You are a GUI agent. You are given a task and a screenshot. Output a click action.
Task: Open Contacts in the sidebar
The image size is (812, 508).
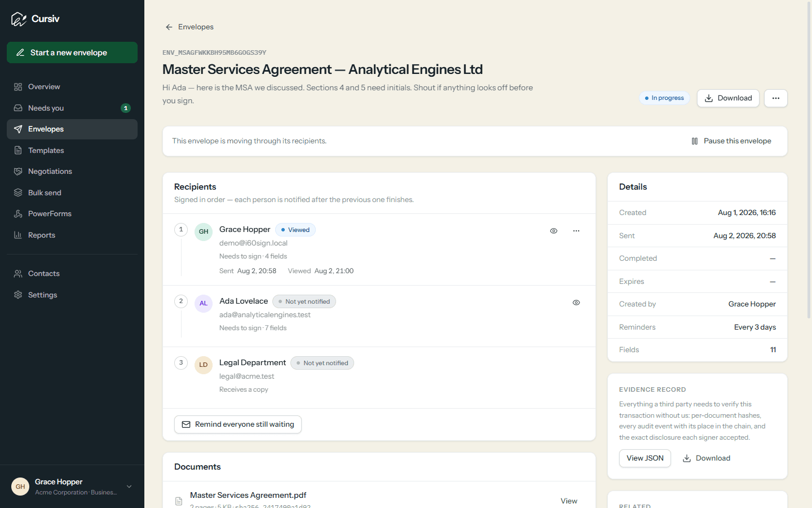(x=72, y=274)
